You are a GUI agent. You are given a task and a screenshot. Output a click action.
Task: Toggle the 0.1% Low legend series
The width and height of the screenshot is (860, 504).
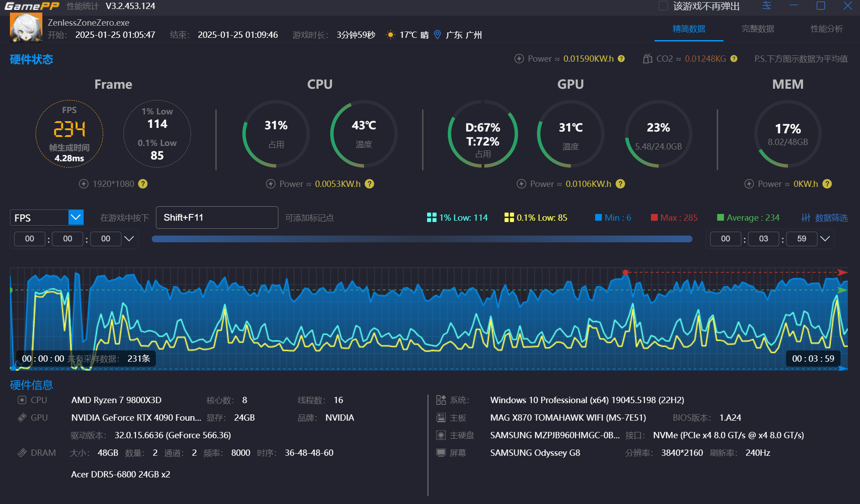tap(536, 218)
